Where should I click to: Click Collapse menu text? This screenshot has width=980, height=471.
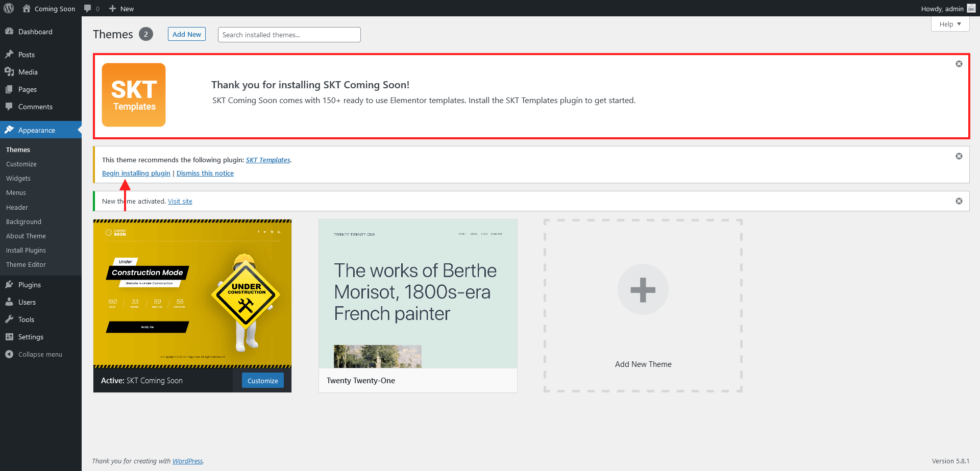(x=40, y=354)
